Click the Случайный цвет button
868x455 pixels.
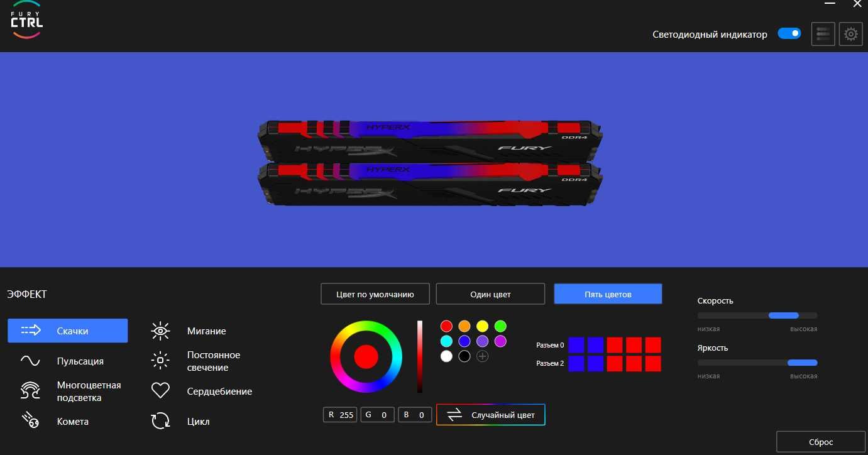pos(491,415)
